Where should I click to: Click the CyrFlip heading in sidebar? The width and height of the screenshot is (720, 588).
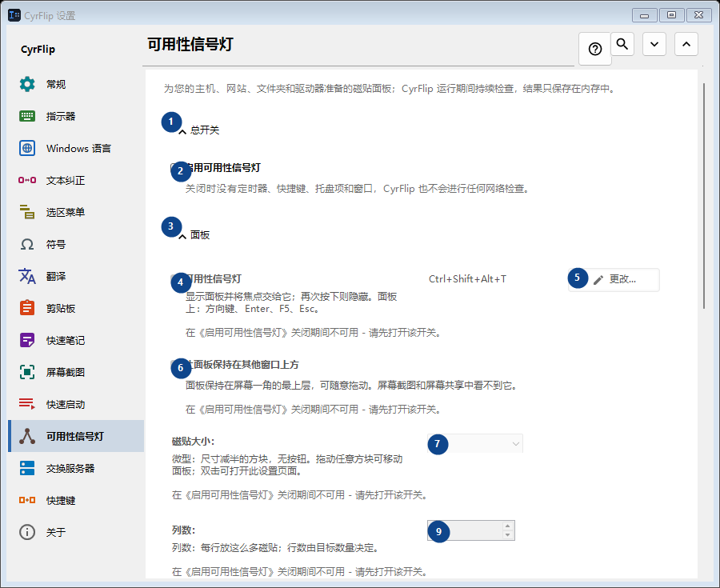coord(38,50)
